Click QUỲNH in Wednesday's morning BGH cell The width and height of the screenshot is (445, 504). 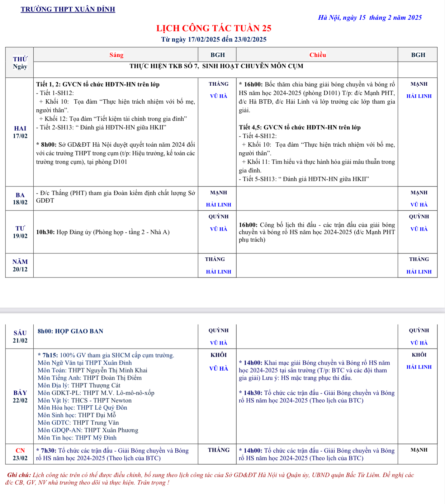pyautogui.click(x=218, y=217)
